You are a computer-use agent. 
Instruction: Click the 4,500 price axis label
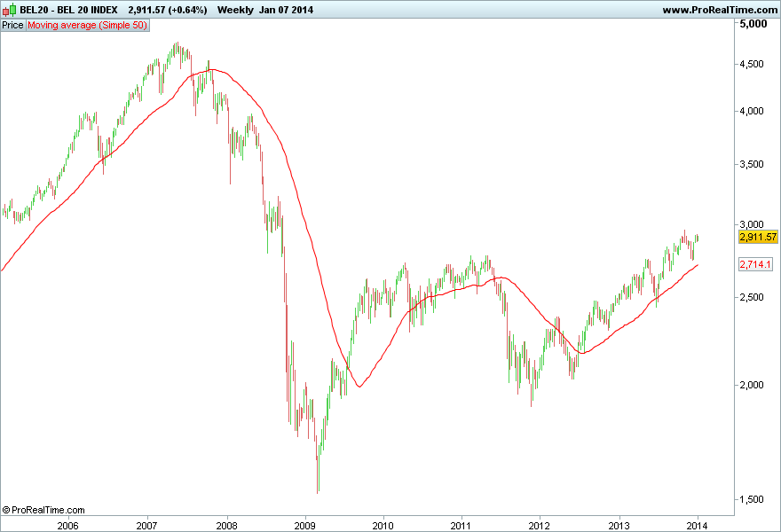click(752, 64)
